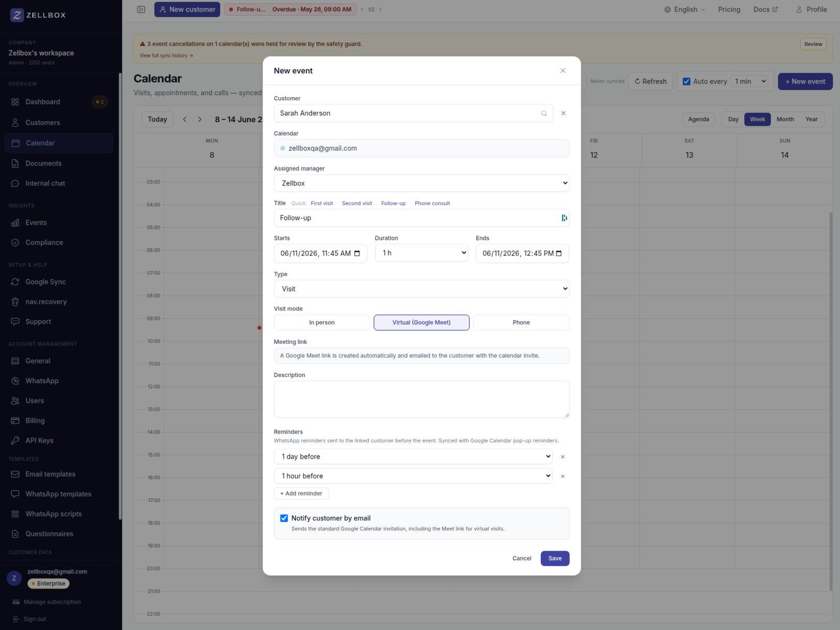Viewport: 840px width, 630px height.
Task: Switch to Month view
Action: click(x=785, y=119)
